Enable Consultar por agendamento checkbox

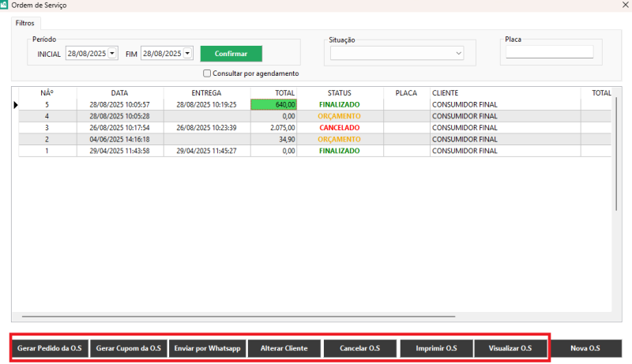tap(207, 73)
